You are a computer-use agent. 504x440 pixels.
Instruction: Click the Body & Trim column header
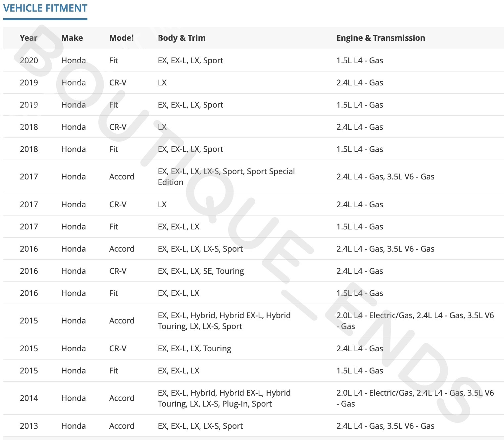click(x=182, y=38)
